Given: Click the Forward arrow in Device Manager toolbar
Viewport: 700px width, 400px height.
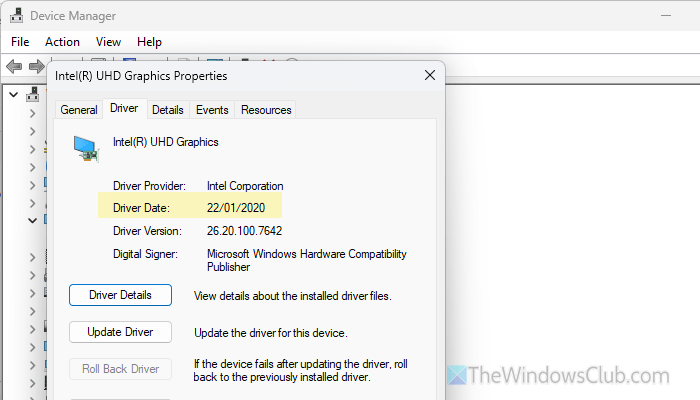Looking at the screenshot, I should pyautogui.click(x=36, y=67).
